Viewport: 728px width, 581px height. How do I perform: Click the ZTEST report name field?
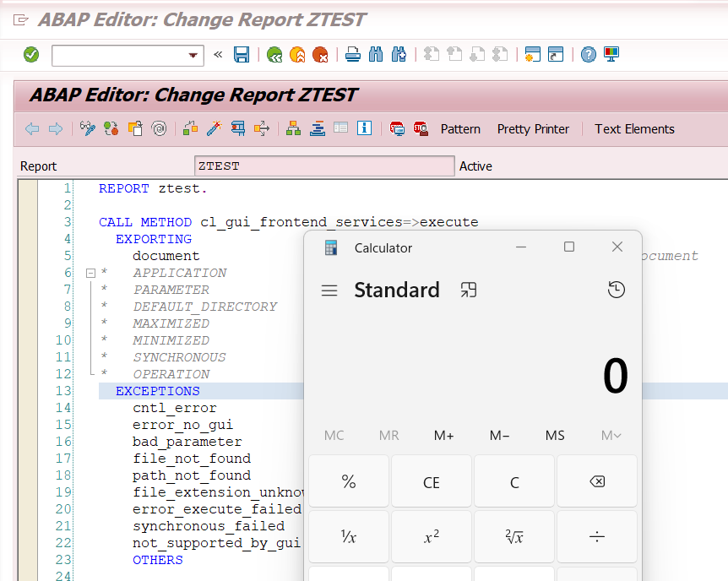coord(324,166)
